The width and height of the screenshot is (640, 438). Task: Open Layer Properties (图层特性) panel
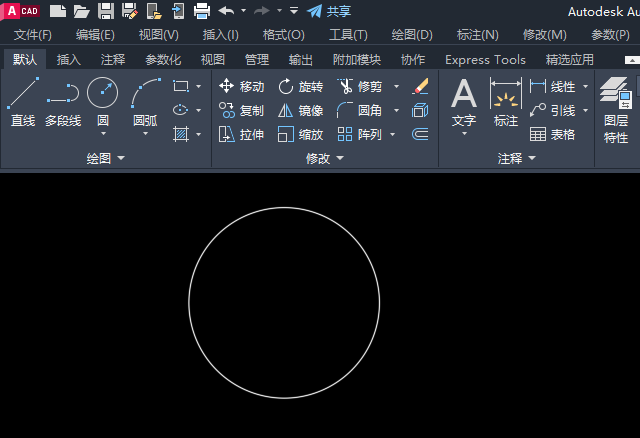click(616, 110)
